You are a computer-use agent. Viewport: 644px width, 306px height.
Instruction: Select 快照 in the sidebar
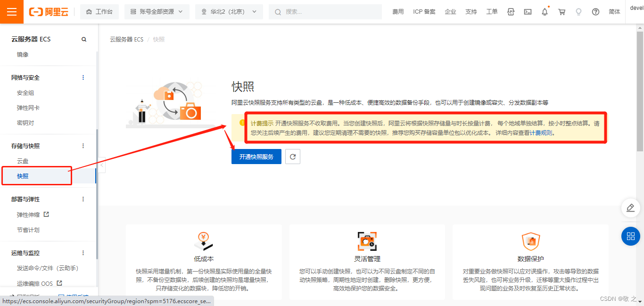click(23, 176)
